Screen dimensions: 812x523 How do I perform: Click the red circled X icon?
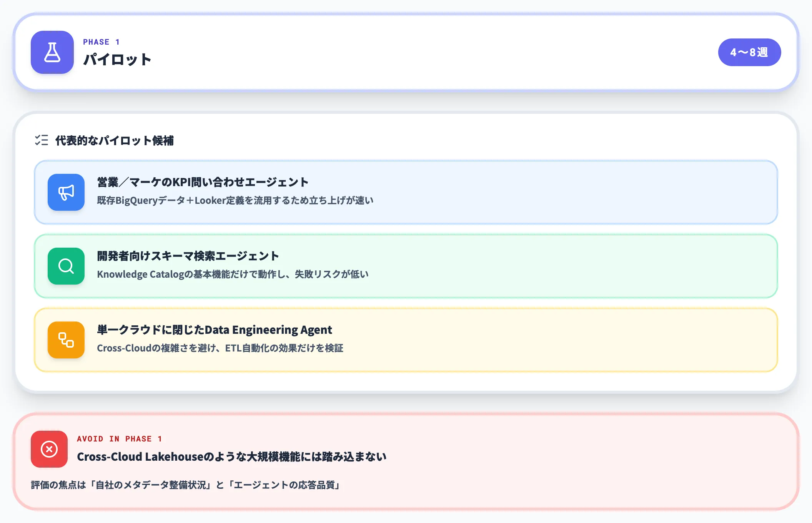[49, 449]
